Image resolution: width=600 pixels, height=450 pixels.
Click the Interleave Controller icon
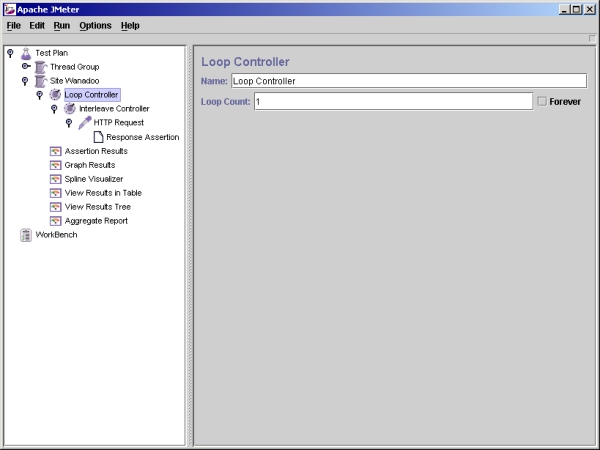pos(70,109)
